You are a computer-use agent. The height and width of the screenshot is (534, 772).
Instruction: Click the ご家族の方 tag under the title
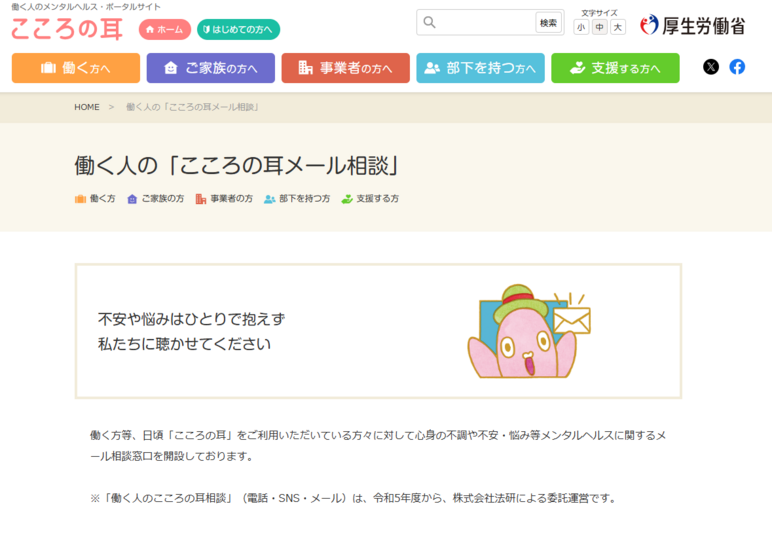click(156, 199)
